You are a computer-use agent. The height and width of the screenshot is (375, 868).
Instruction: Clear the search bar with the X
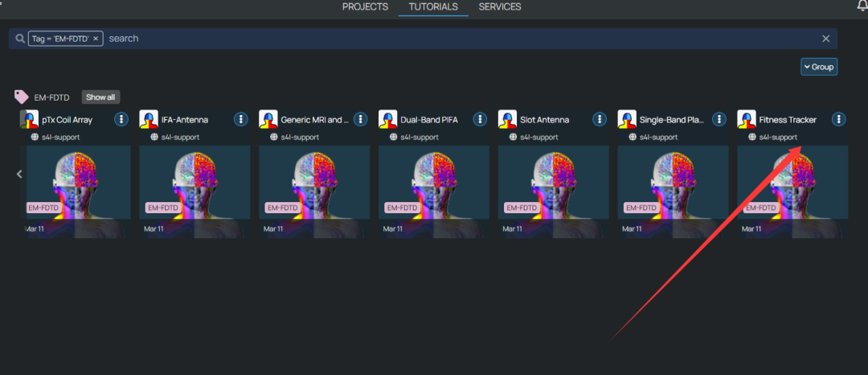[825, 38]
